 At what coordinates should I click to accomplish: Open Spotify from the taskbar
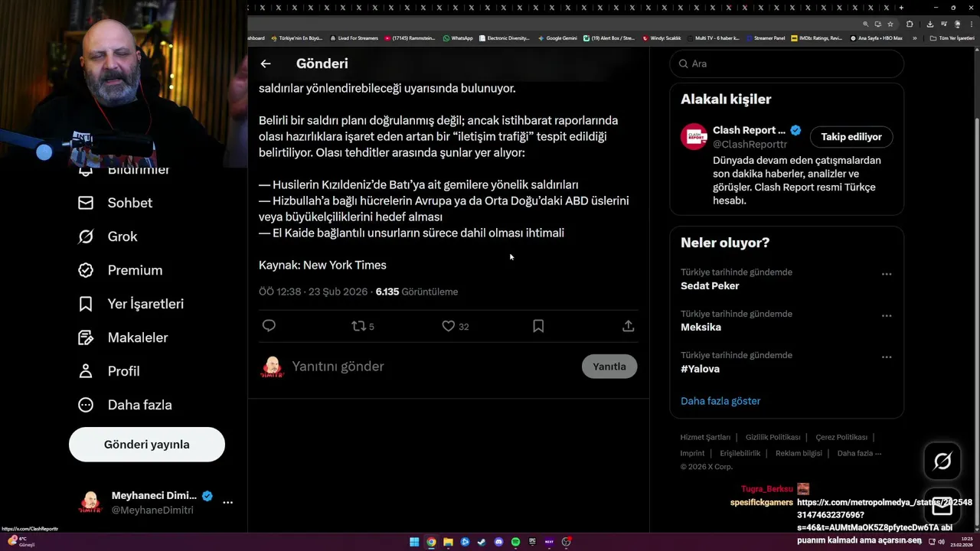(x=515, y=542)
